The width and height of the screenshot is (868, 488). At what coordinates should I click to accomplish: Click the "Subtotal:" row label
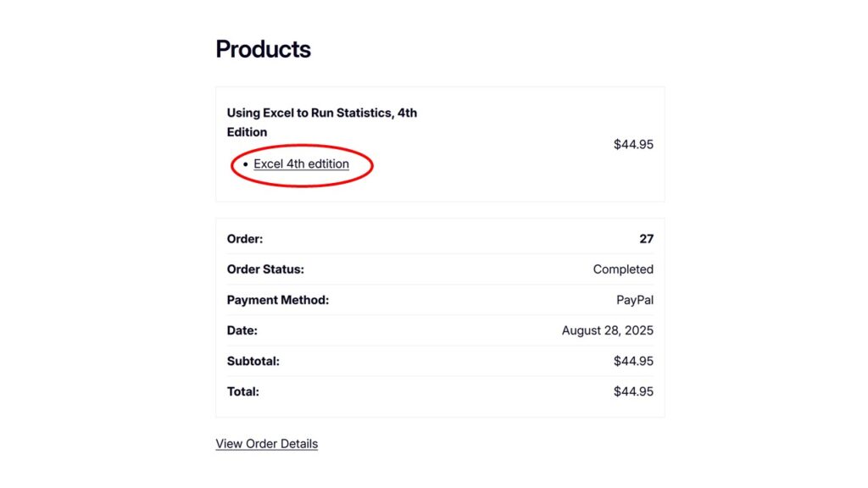253,361
